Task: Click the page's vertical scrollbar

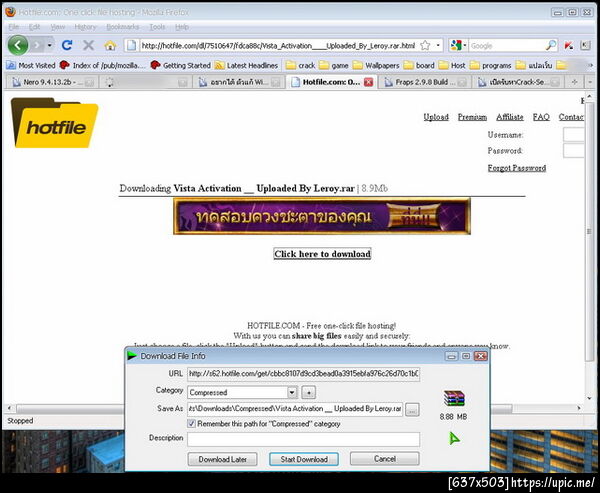Action: tap(589, 232)
